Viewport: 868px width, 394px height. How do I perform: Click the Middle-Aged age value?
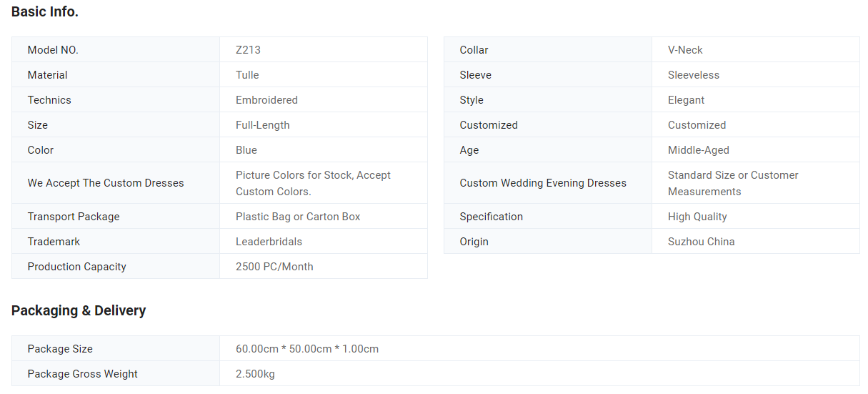point(698,150)
